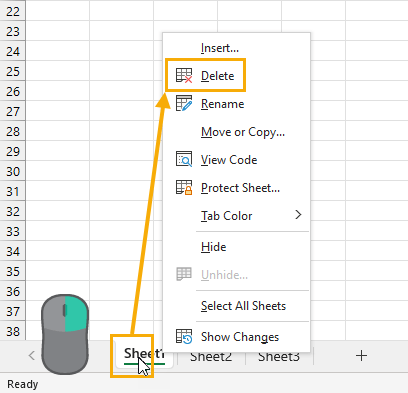The image size is (408, 393).
Task: Expand the Tab Color submenu arrow
Action: 298,215
